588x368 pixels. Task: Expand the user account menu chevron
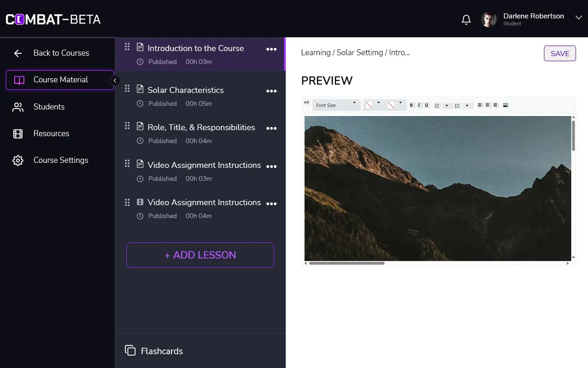[578, 17]
